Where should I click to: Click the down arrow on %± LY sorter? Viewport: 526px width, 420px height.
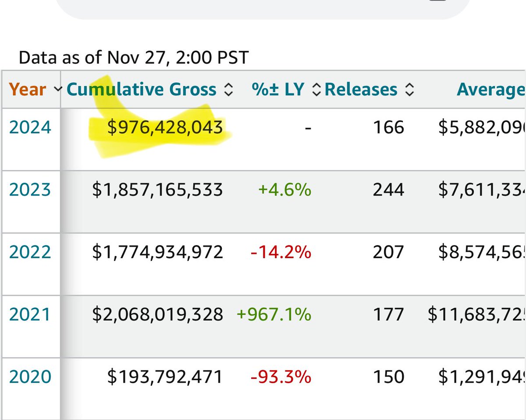pyautogui.click(x=316, y=93)
